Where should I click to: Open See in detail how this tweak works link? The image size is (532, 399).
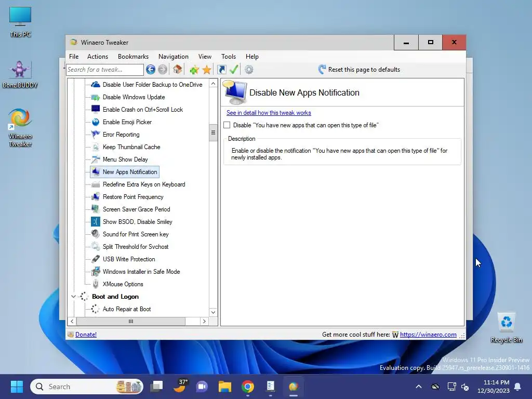(x=269, y=113)
